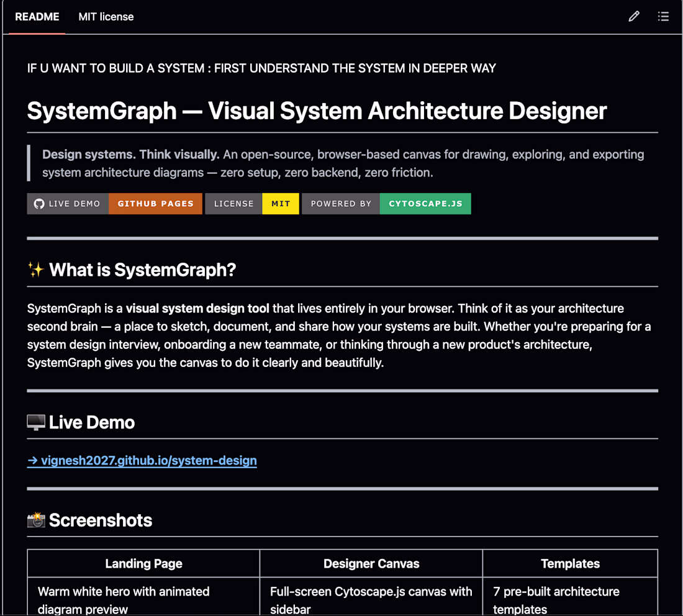Click the Templates table header
The image size is (683, 616).
[570, 563]
